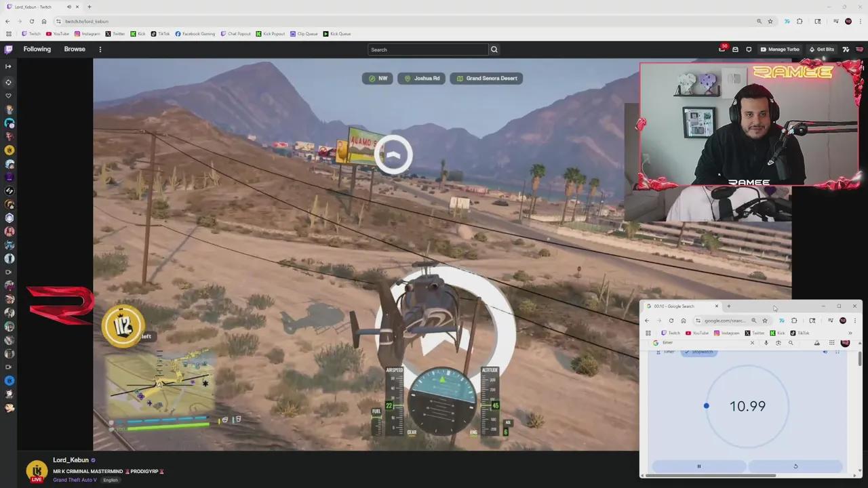Reload the page in small Google window
868x488 pixels.
coord(671,321)
